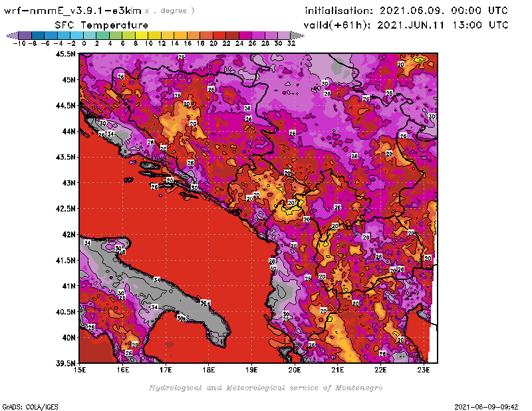Select the '17E' longitude label
The width and height of the screenshot is (532, 411).
[x=166, y=370]
